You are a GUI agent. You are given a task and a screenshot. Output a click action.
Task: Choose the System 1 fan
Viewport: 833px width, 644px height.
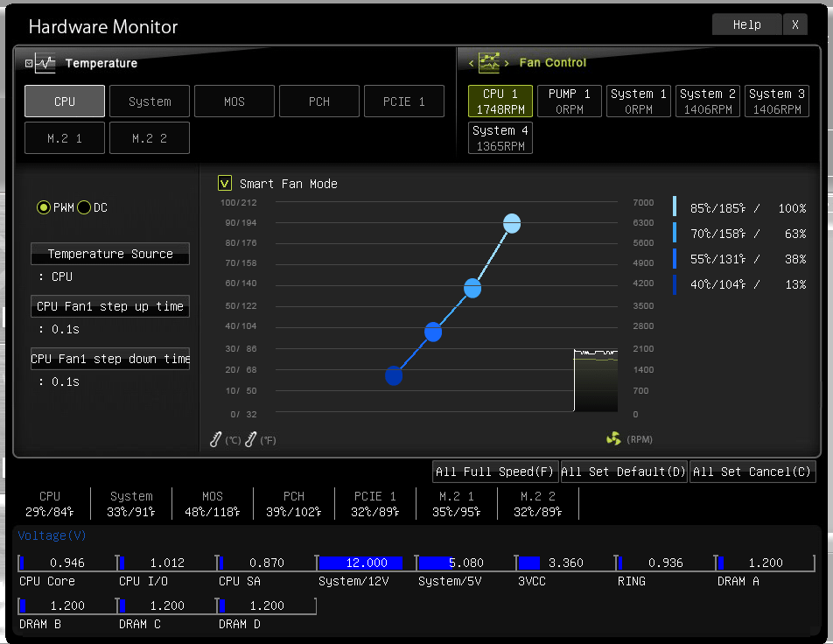pos(639,101)
